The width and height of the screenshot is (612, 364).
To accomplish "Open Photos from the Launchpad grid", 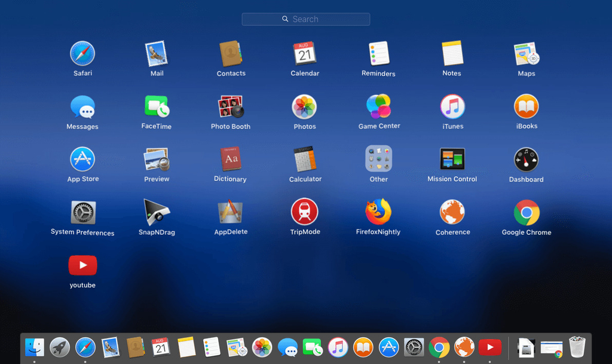I will coord(304,106).
